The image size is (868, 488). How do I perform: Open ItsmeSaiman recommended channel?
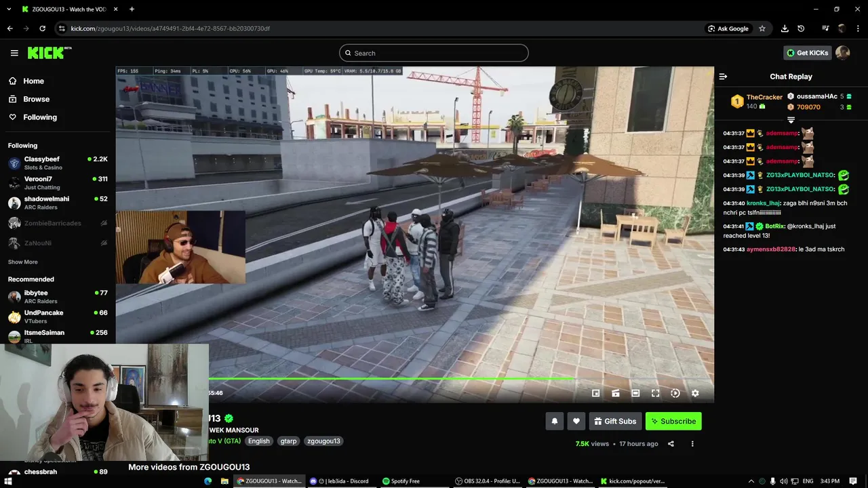click(x=58, y=336)
